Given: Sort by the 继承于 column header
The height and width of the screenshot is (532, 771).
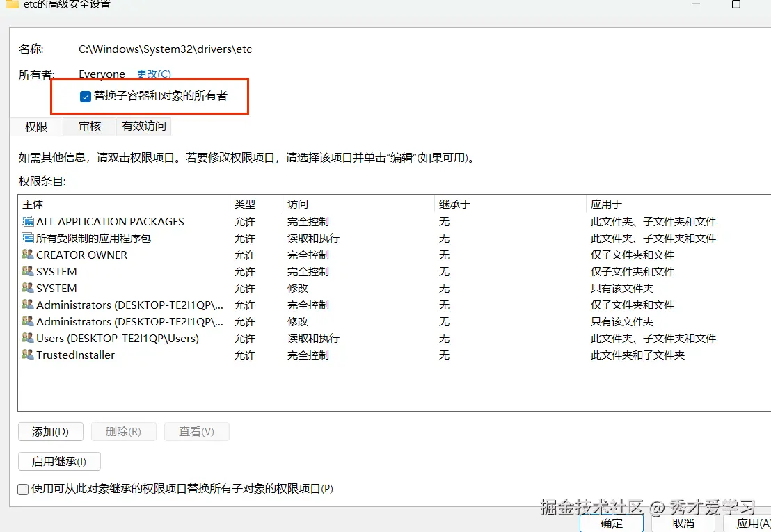Looking at the screenshot, I should (x=510, y=204).
